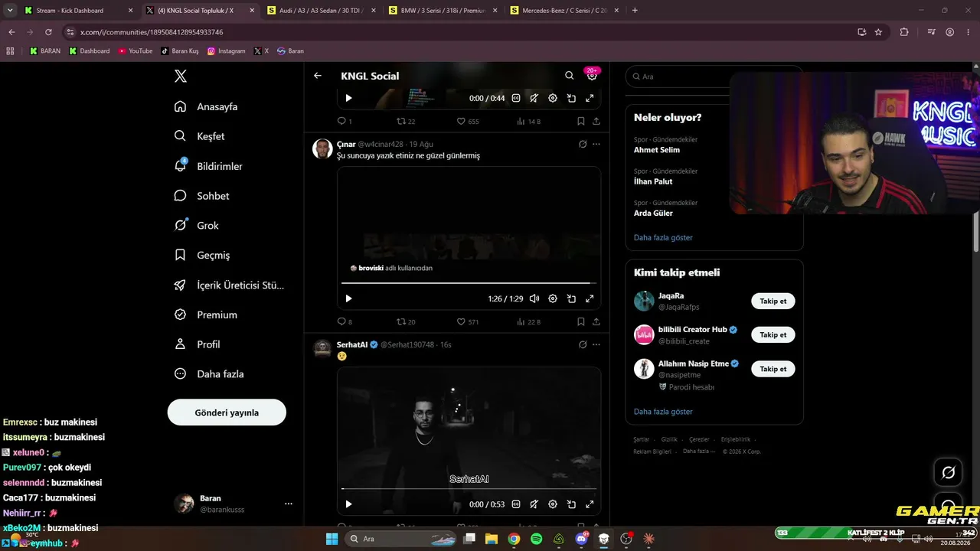Image resolution: width=980 pixels, height=551 pixels.
Task: Reply to the post with 655 likes
Action: click(345, 121)
